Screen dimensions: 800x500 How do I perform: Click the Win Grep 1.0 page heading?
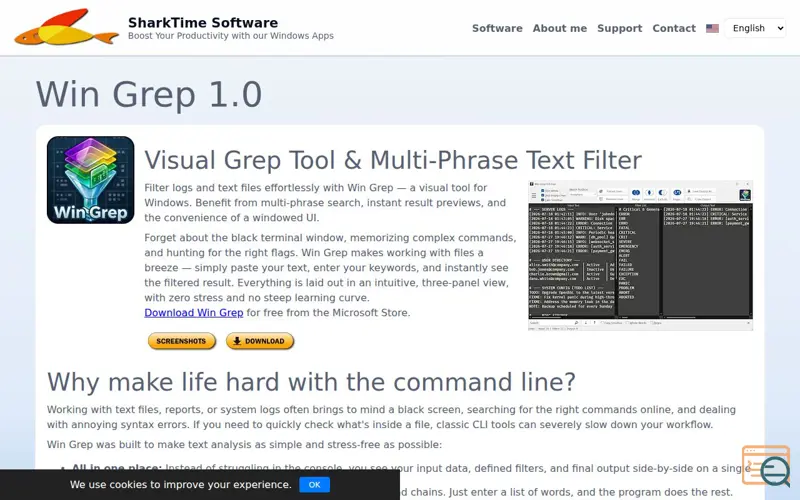coord(149,94)
